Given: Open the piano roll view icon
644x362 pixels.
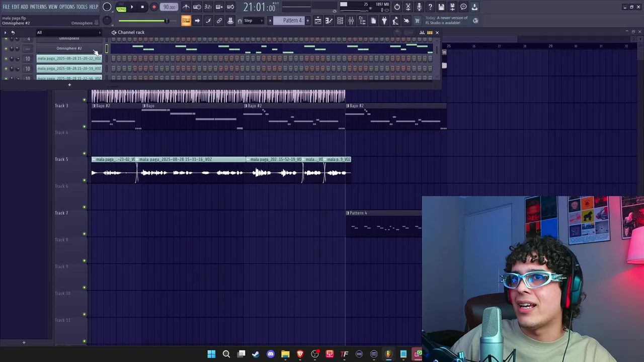Looking at the screenshot, I should click(x=329, y=21).
